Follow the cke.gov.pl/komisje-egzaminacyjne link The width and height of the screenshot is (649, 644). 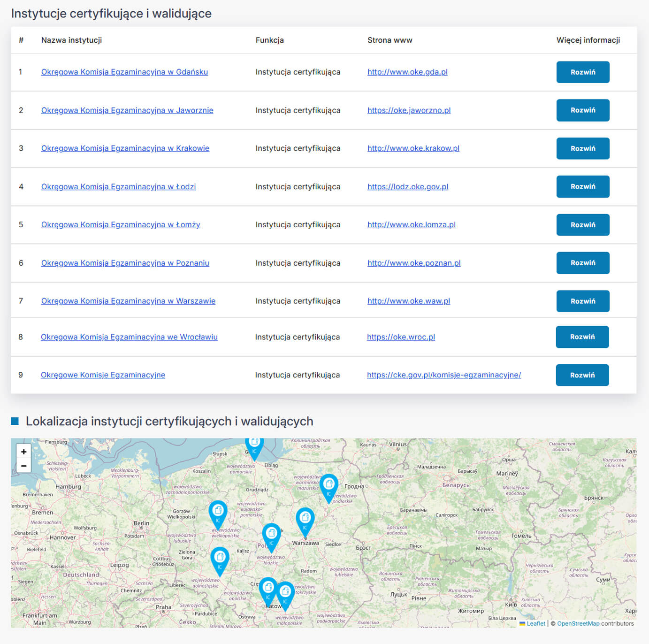coord(443,375)
